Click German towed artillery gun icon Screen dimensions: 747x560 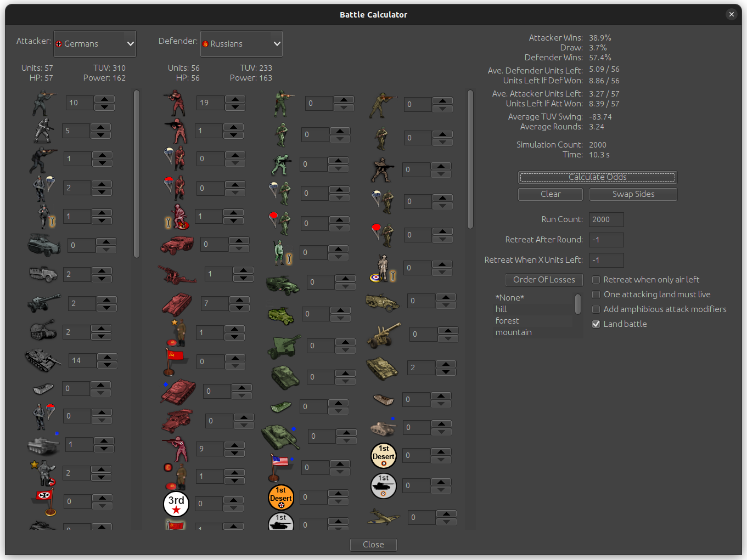[x=44, y=303]
